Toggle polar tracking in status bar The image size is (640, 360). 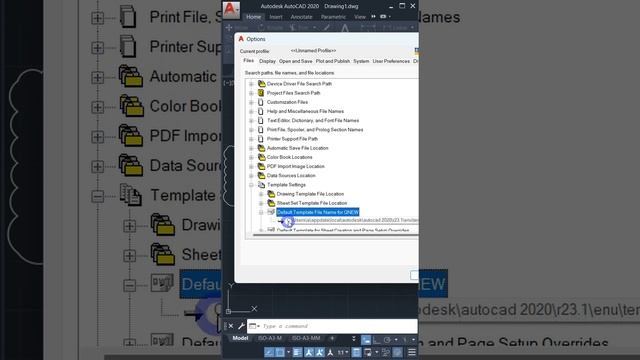(x=387, y=339)
